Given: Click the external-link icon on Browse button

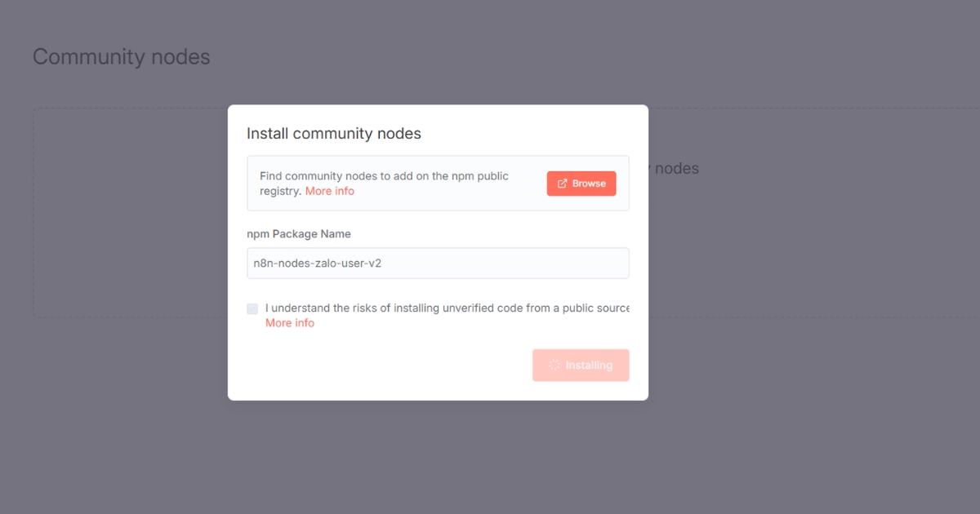Looking at the screenshot, I should click(x=562, y=184).
